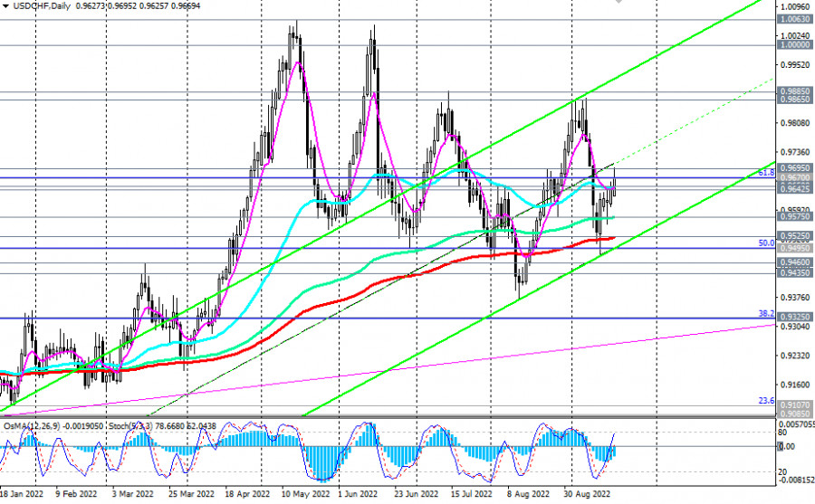Select the 1.00000 price level label
The image size is (815, 504).
pyautogui.click(x=793, y=44)
